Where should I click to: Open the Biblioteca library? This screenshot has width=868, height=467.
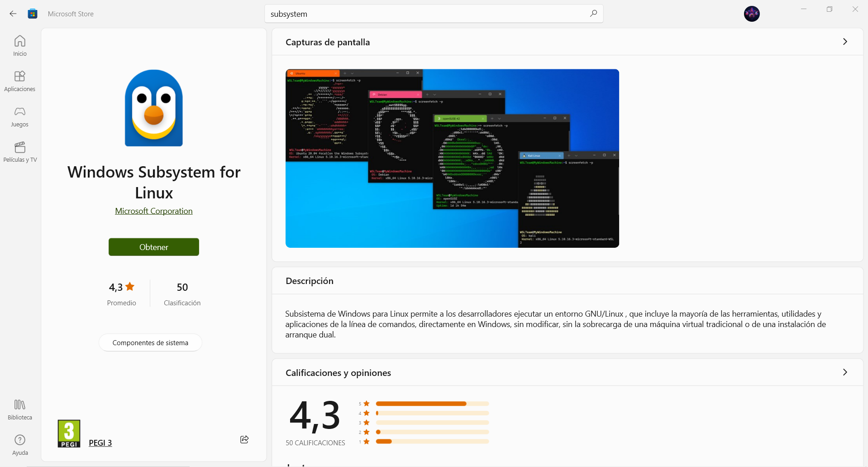[x=20, y=409]
